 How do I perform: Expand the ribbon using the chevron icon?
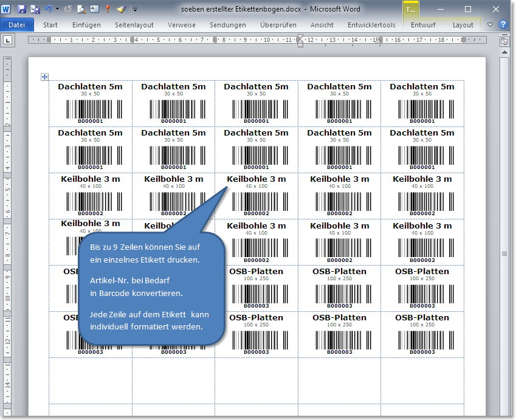490,25
